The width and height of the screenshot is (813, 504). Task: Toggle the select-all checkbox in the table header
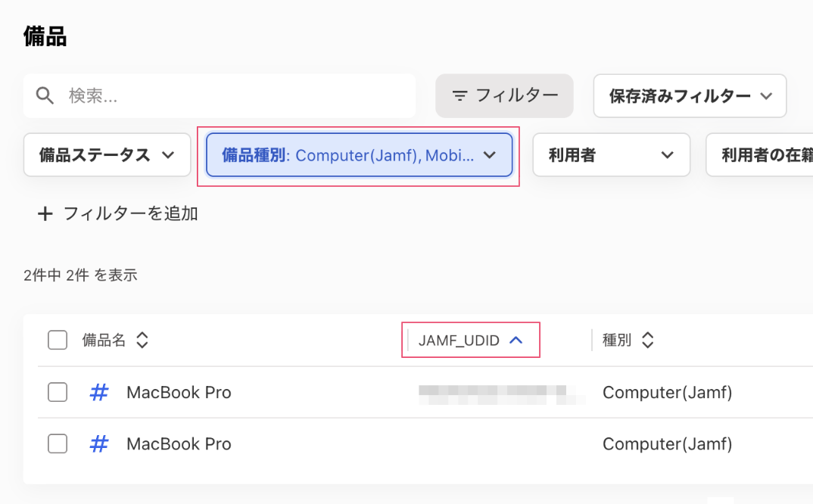57,340
